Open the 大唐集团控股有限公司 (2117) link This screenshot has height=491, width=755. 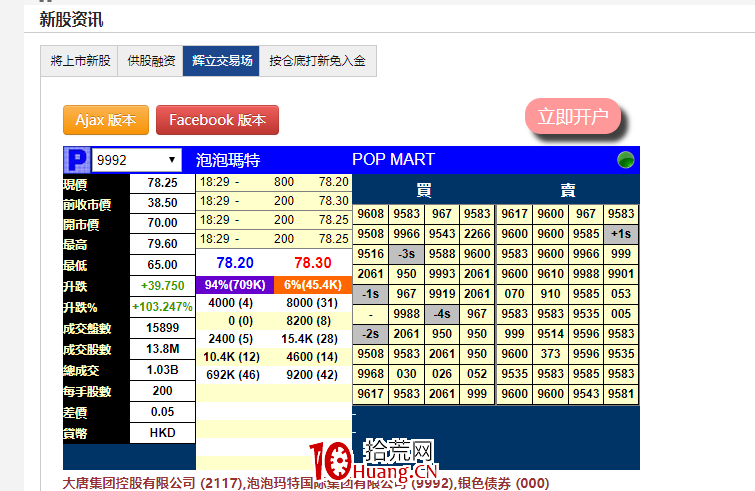(153, 483)
